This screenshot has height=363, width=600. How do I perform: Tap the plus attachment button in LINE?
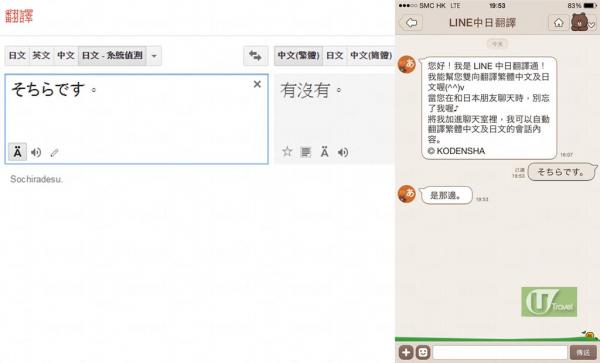click(406, 352)
